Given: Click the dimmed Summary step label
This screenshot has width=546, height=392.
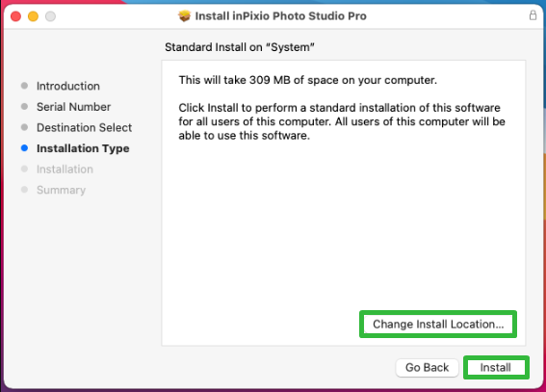Looking at the screenshot, I should pyautogui.click(x=61, y=190).
